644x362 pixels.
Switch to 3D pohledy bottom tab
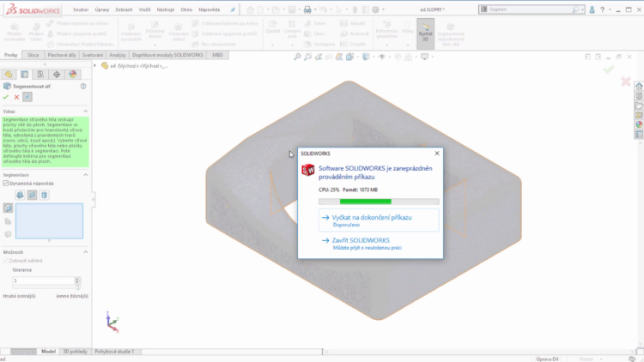point(76,352)
